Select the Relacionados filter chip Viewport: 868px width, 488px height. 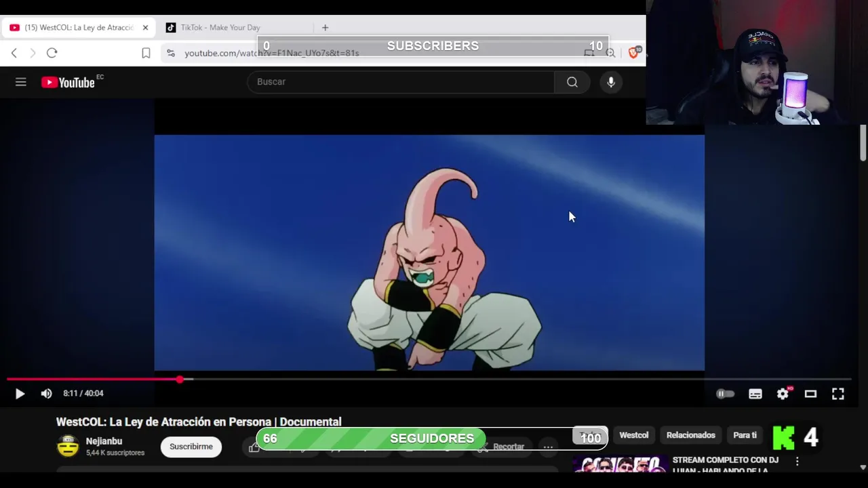point(691,435)
